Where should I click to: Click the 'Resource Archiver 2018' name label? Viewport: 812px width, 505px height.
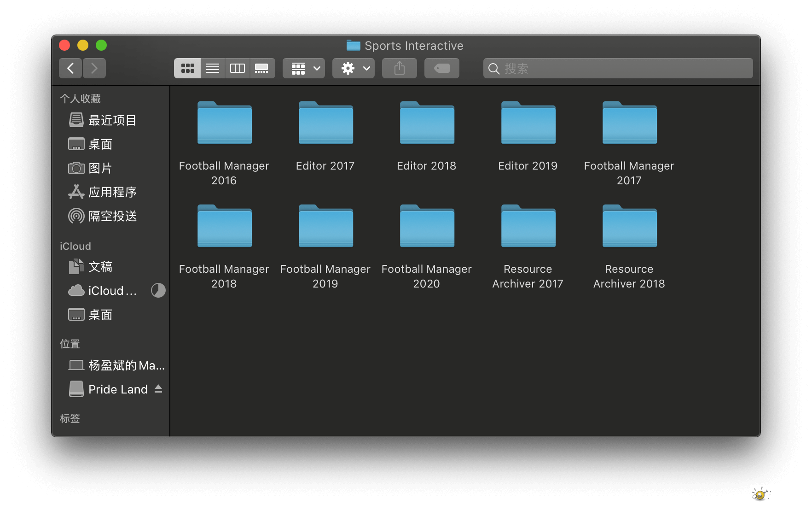(x=629, y=276)
